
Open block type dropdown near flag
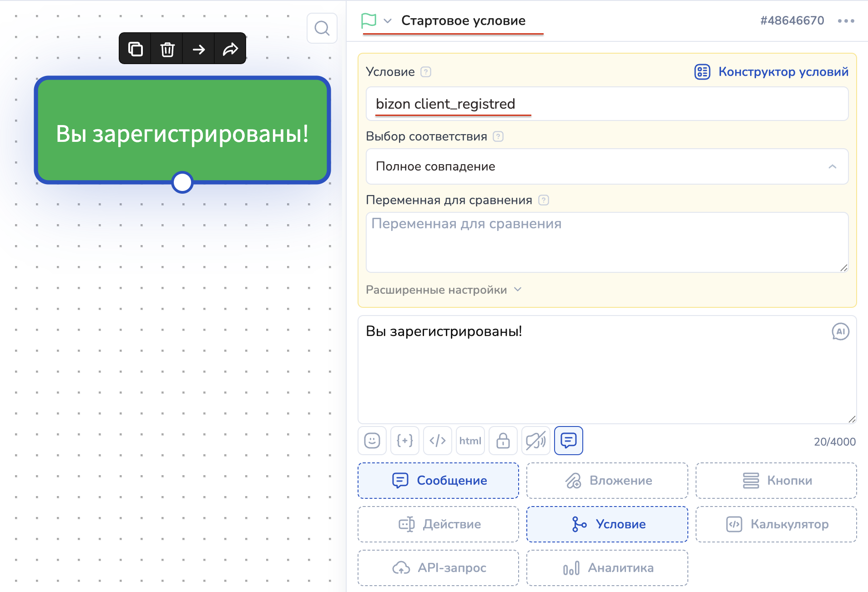(388, 21)
